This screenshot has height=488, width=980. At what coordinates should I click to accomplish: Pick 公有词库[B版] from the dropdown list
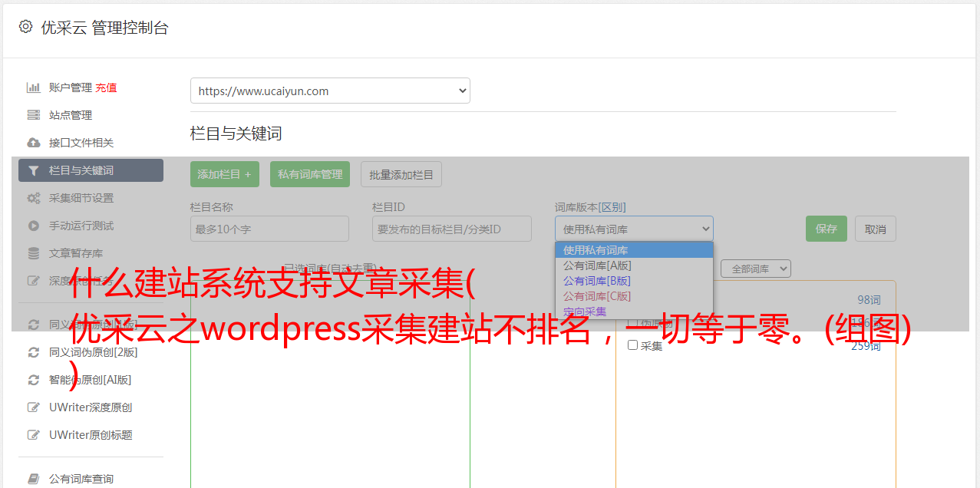point(634,281)
